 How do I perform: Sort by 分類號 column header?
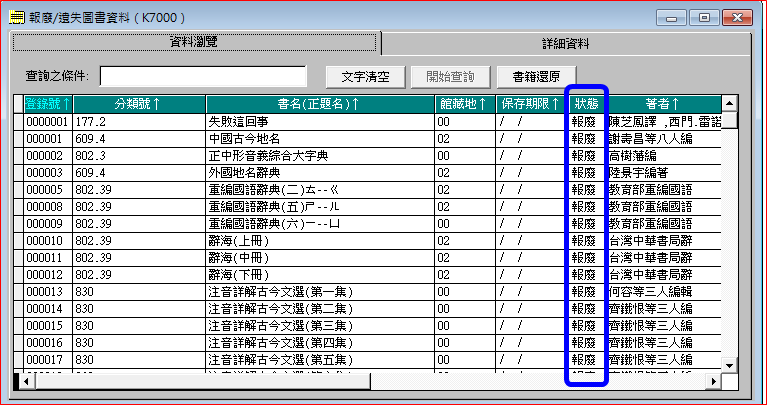click(139, 104)
